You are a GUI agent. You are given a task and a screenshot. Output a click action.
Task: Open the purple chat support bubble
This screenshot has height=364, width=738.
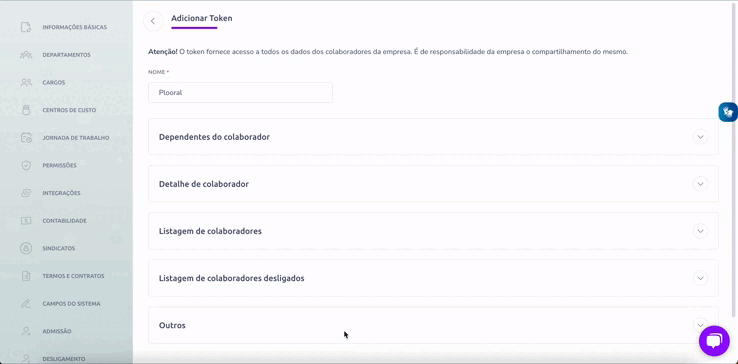[x=714, y=340]
